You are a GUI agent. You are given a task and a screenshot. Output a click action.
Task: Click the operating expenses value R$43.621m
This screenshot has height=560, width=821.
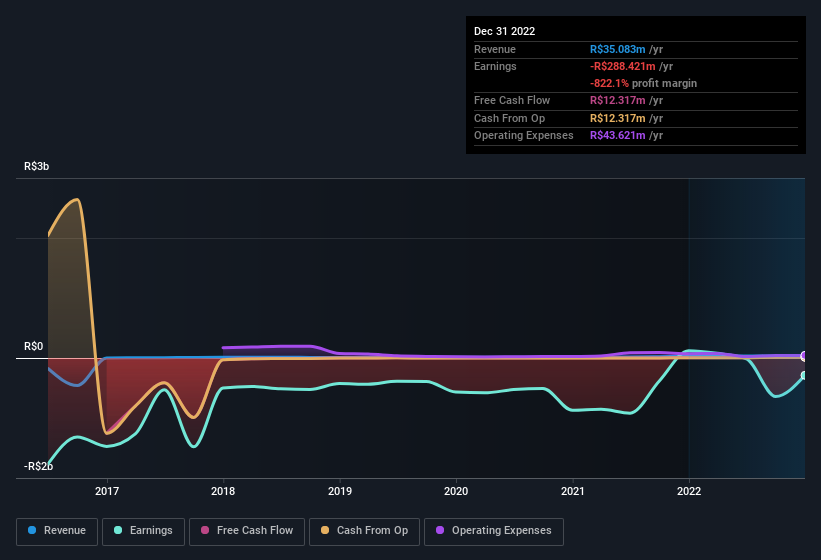617,136
